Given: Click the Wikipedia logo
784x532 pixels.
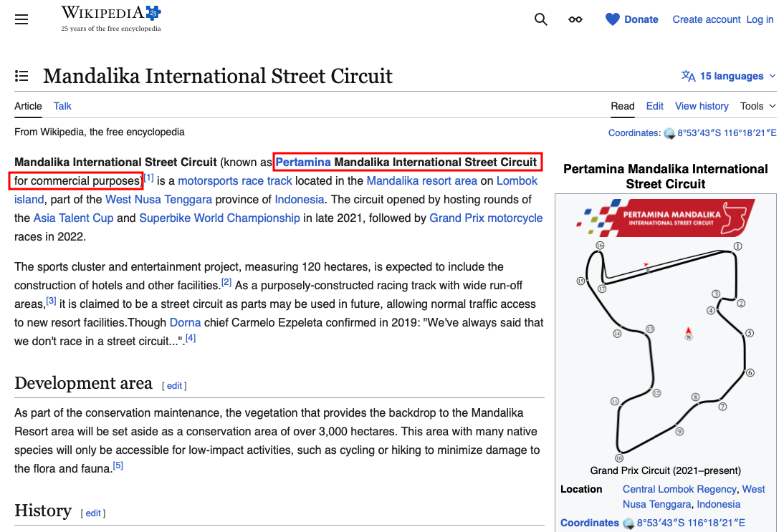Looking at the screenshot, I should tap(111, 19).
